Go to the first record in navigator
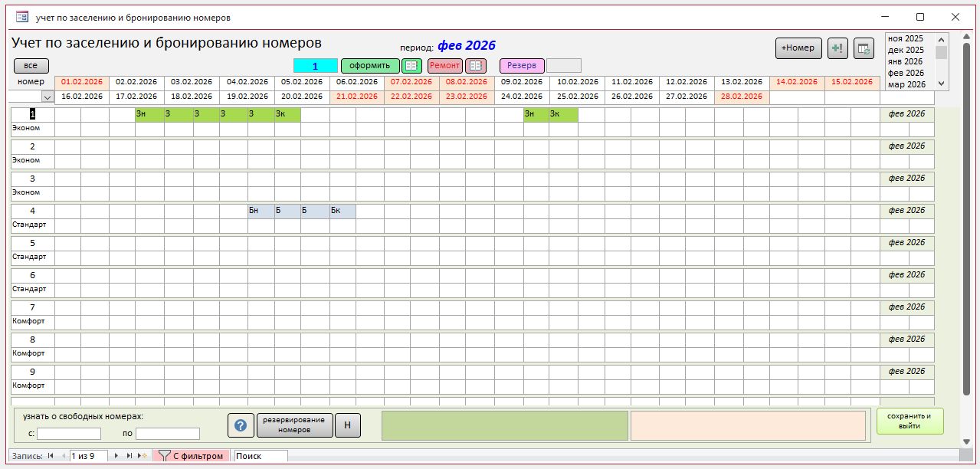This screenshot has width=980, height=469. (51, 456)
